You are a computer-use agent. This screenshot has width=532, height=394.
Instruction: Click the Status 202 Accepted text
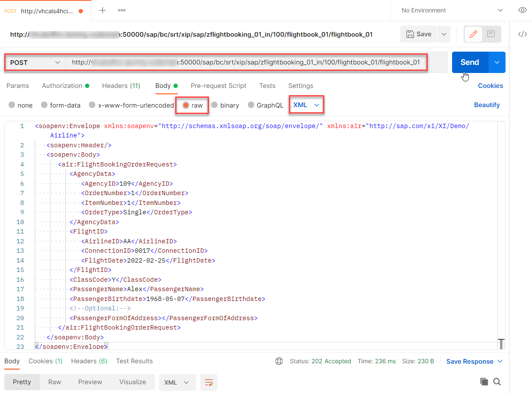coord(320,361)
